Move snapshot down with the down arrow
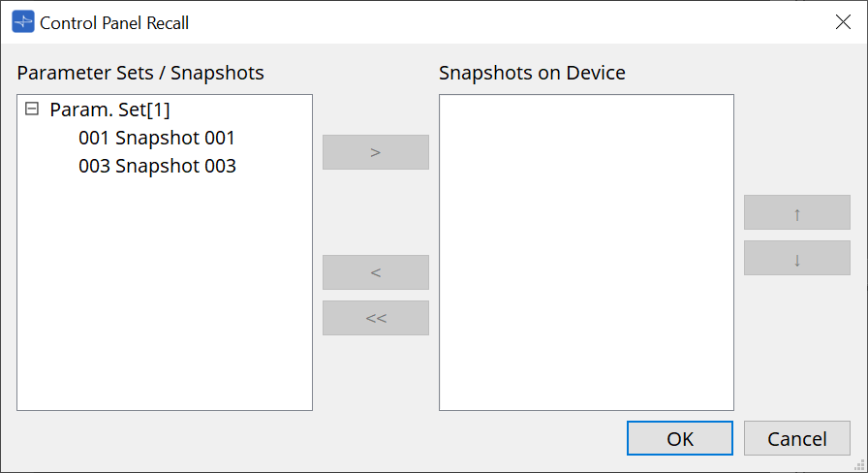The image size is (868, 473). coord(796,258)
